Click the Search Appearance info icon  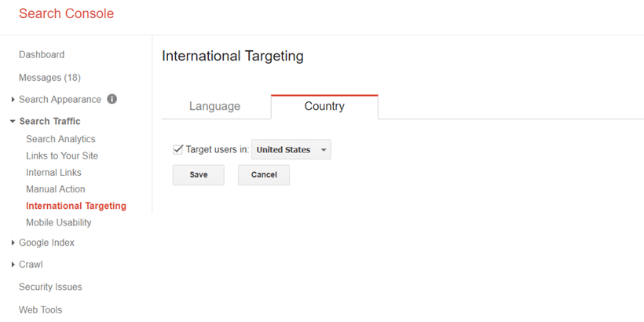[112, 99]
